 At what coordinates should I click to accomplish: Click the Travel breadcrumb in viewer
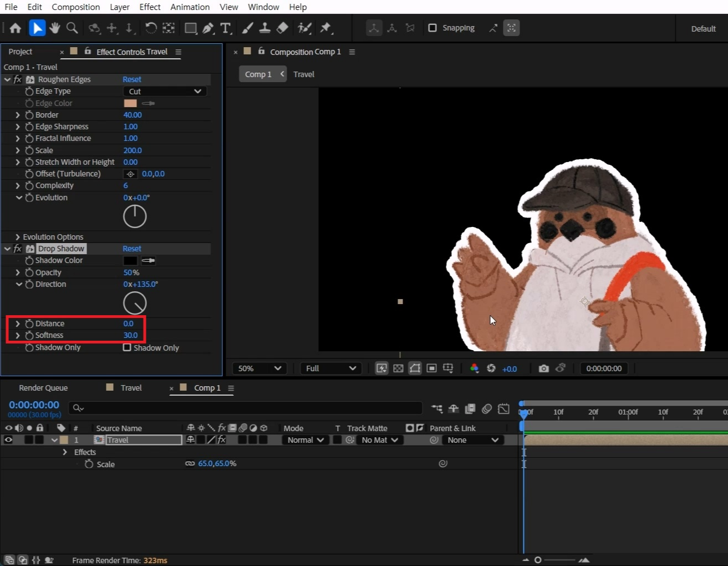pyautogui.click(x=304, y=74)
